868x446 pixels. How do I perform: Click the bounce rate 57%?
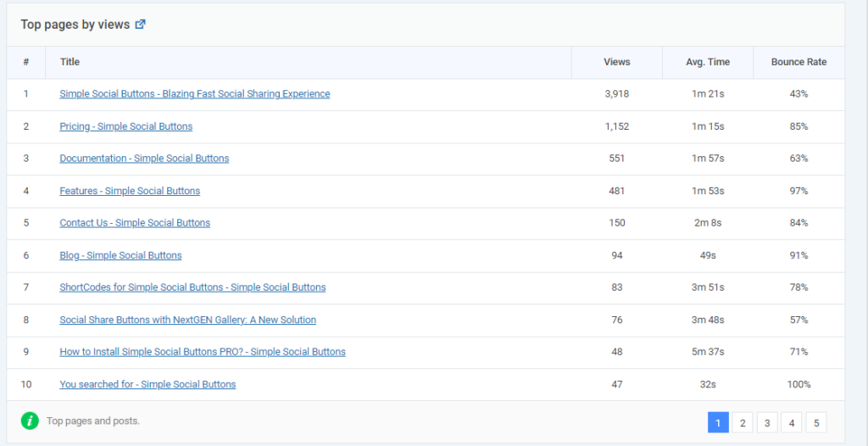(x=798, y=321)
